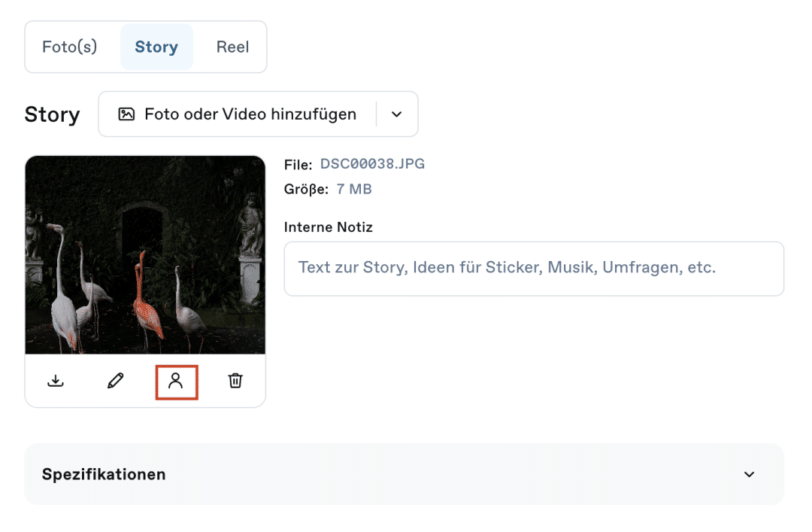Click the Story section heading
Screen dimensions: 812x532
pos(52,114)
